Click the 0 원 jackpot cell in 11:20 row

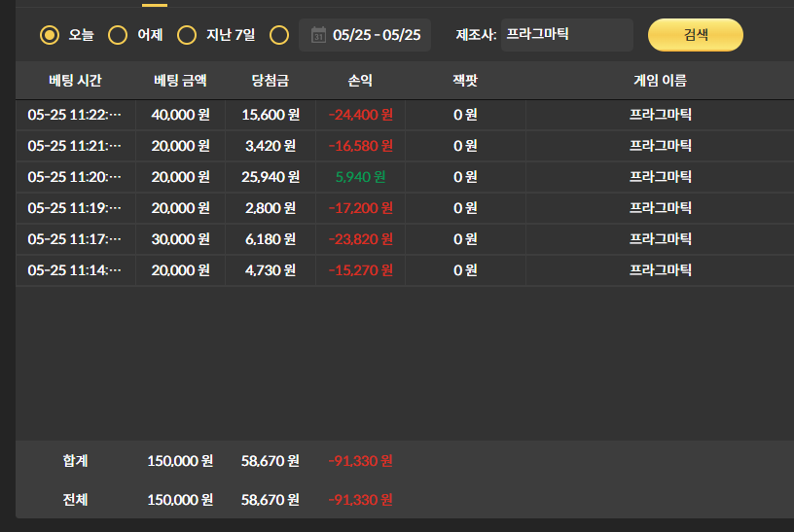click(465, 177)
